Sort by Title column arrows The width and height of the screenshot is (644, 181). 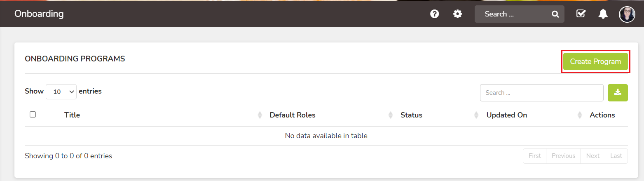click(x=260, y=115)
